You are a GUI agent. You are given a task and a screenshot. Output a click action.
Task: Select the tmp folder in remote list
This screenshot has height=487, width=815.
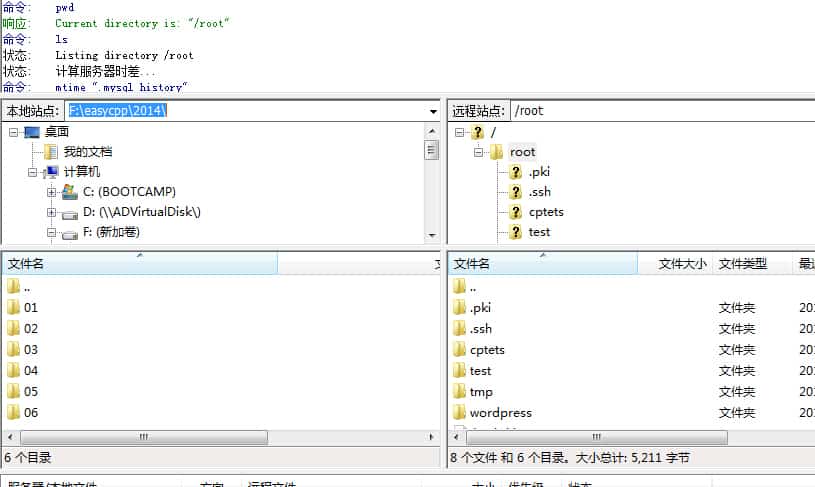pyautogui.click(x=481, y=392)
